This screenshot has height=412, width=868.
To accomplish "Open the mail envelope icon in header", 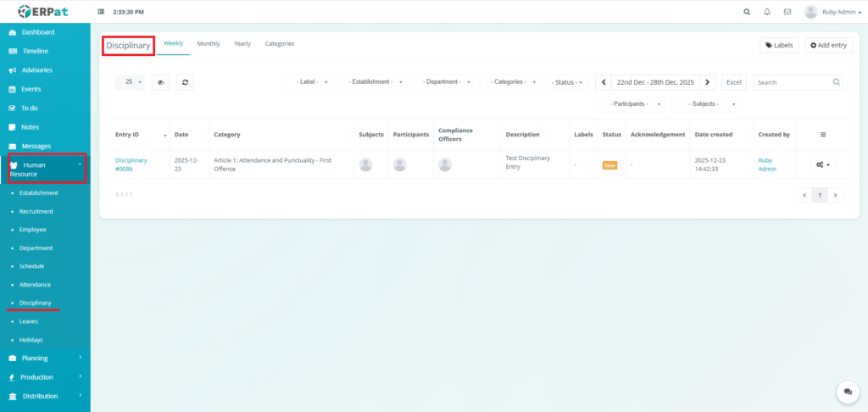I will tap(787, 12).
